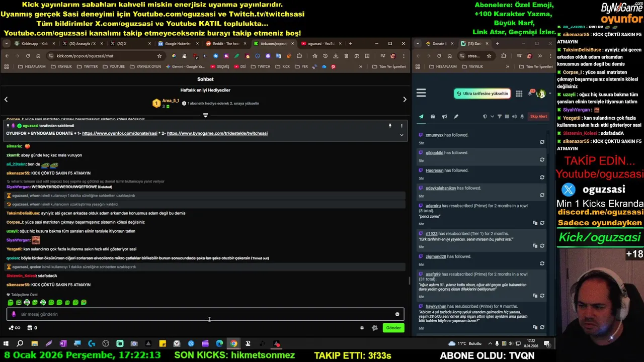Reload the kick.com chat page
The image size is (644, 362).
pos(28,56)
